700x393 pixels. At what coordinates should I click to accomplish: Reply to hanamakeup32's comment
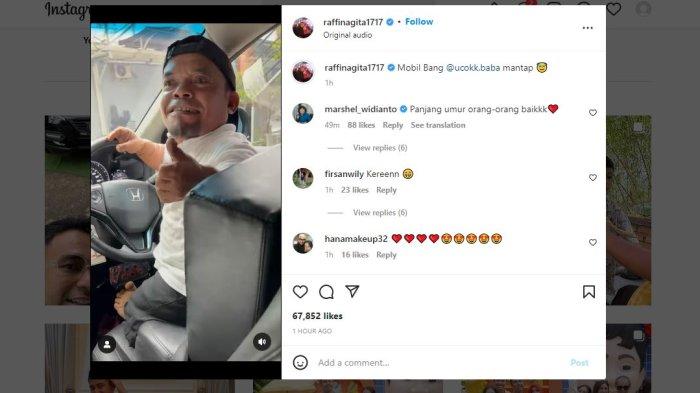386,255
